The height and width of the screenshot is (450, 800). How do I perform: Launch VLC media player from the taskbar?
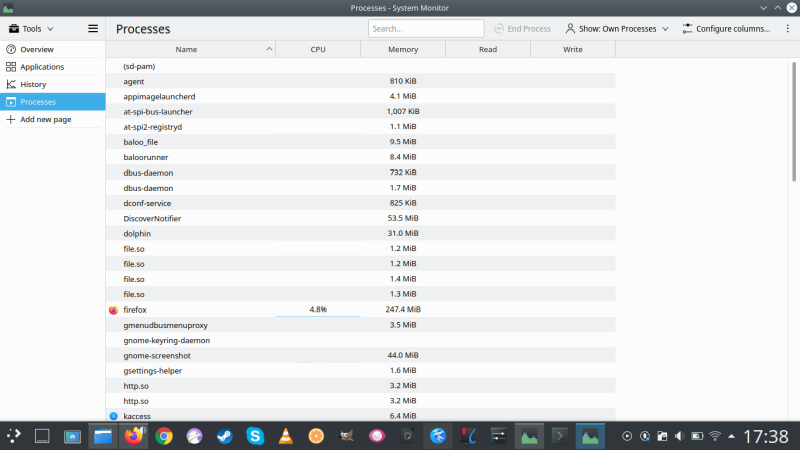tap(286, 436)
